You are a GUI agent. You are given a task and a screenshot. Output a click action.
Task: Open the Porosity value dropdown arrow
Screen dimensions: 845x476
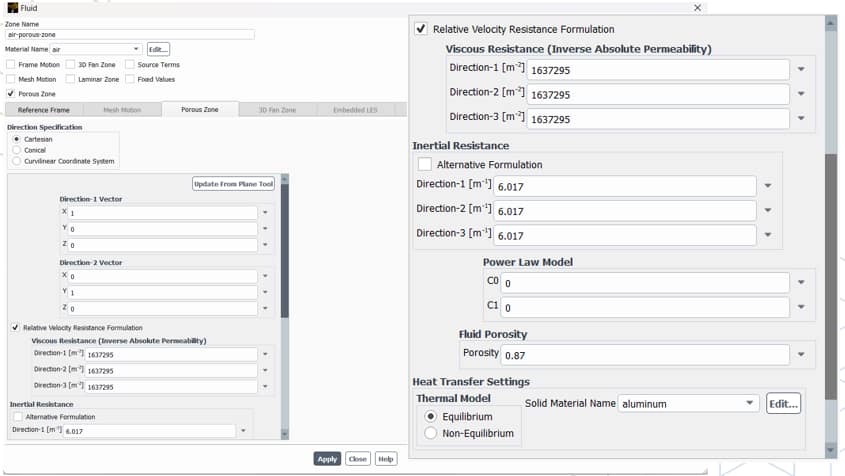click(801, 355)
